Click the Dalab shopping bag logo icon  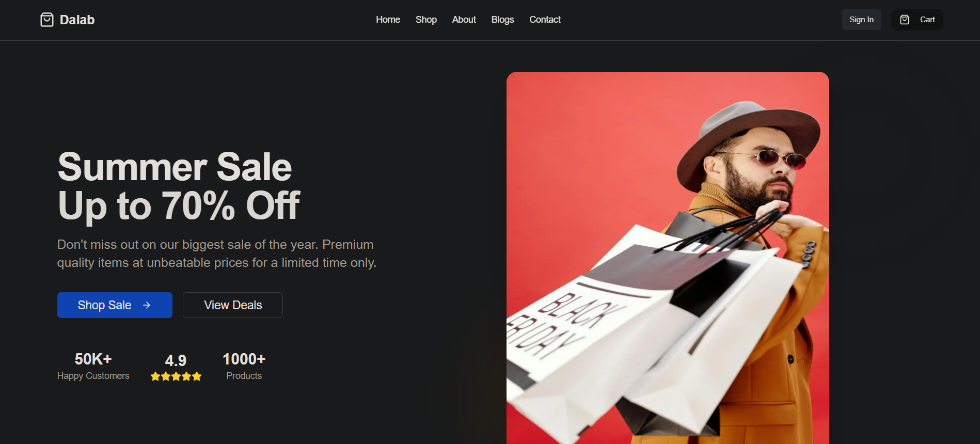click(x=47, y=20)
